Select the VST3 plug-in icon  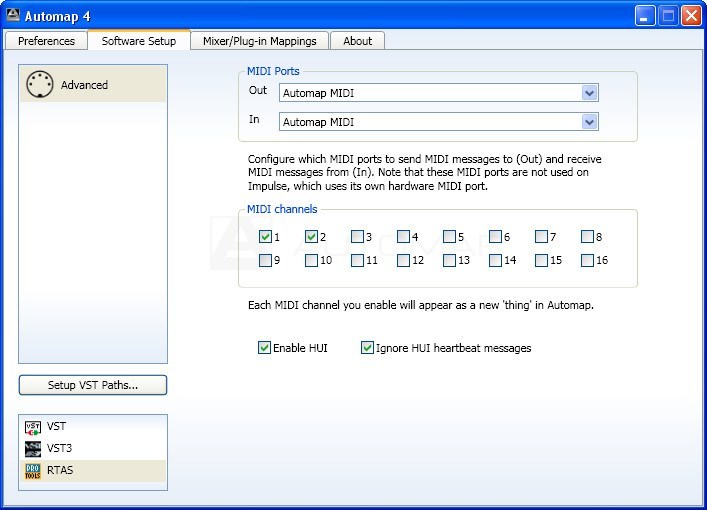pyautogui.click(x=33, y=449)
